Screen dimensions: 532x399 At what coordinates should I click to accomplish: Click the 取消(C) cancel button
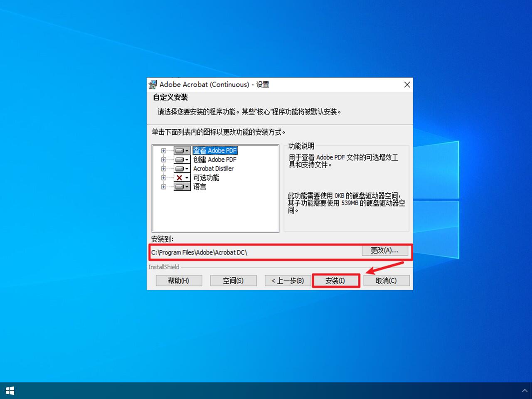click(386, 281)
